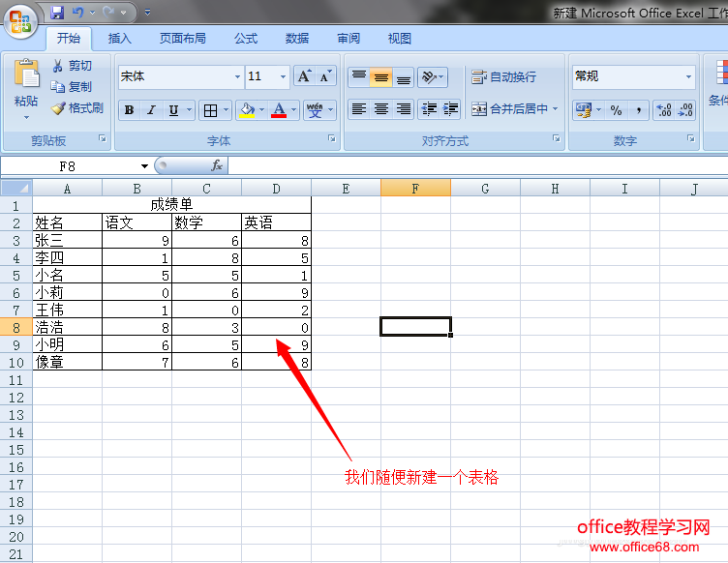Click 自动换行 wrap text button
The image size is (728, 563).
pyautogui.click(x=503, y=77)
